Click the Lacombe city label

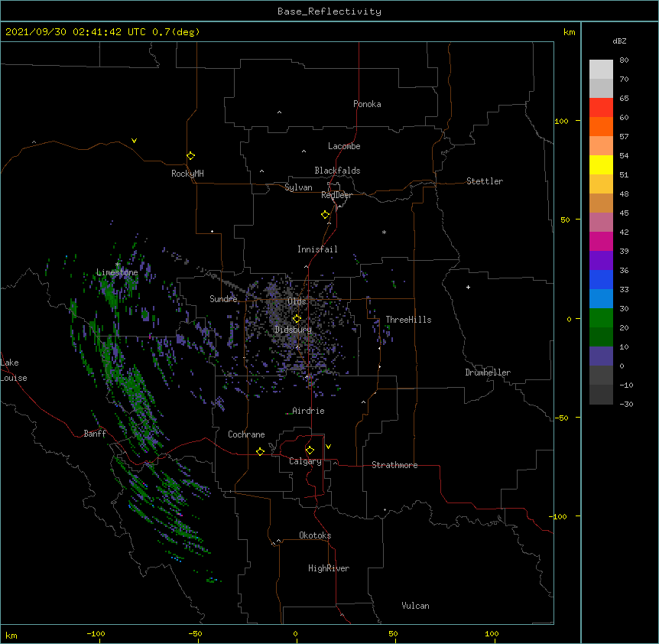[x=344, y=146]
